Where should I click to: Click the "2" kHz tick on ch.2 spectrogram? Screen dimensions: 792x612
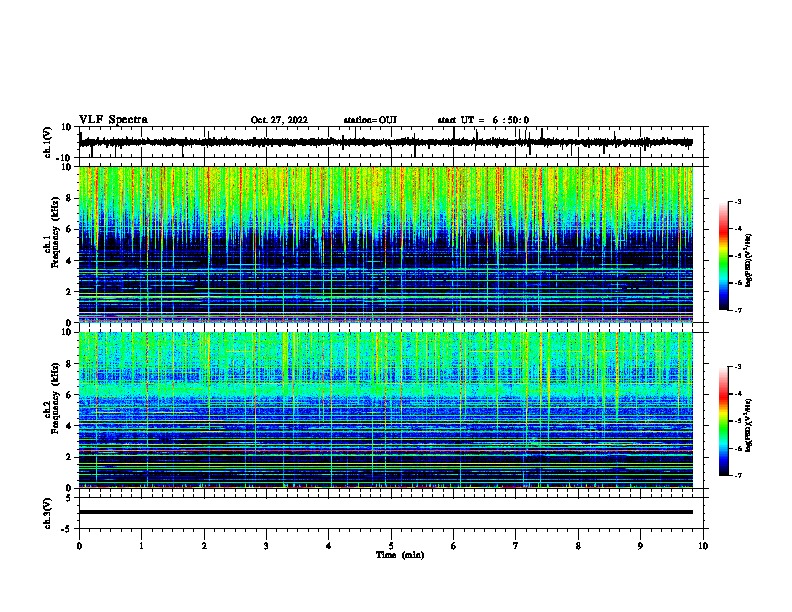tap(69, 457)
